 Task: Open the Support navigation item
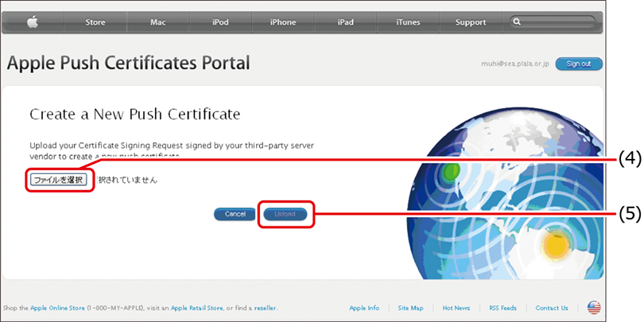(x=470, y=22)
